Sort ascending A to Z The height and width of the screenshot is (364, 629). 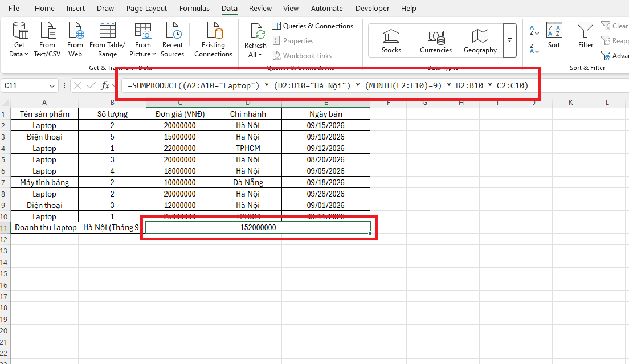[534, 30]
